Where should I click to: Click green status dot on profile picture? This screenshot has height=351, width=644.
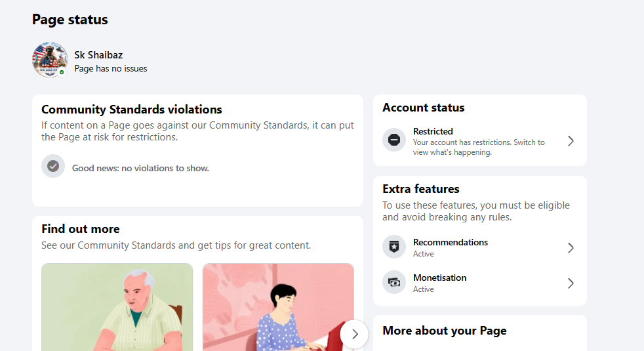(62, 72)
